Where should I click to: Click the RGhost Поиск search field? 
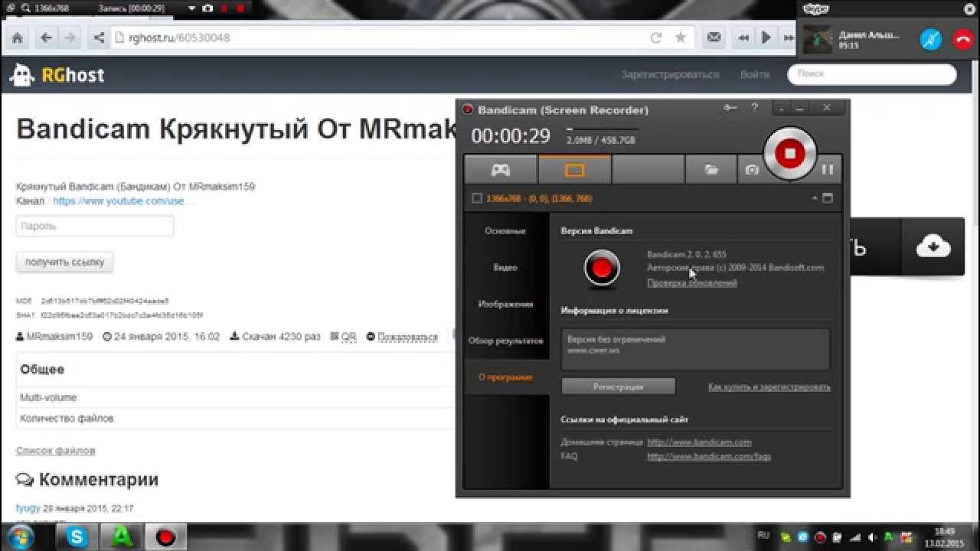[x=872, y=74]
